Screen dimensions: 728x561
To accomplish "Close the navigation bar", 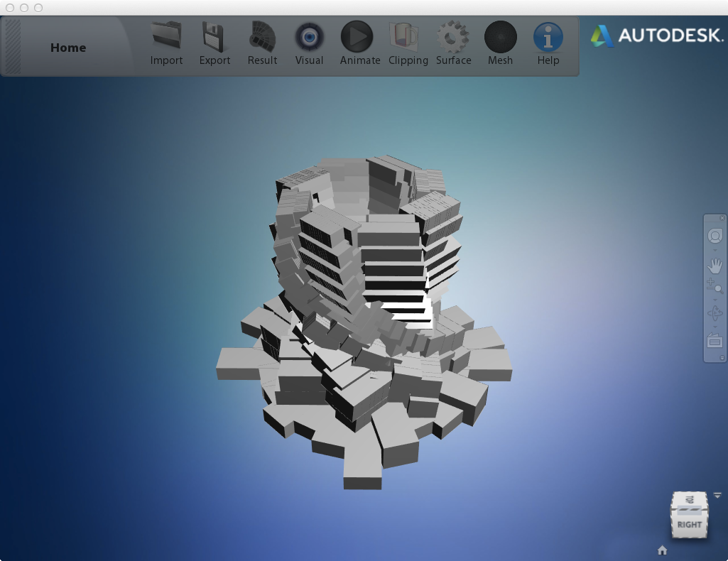I will [722, 218].
